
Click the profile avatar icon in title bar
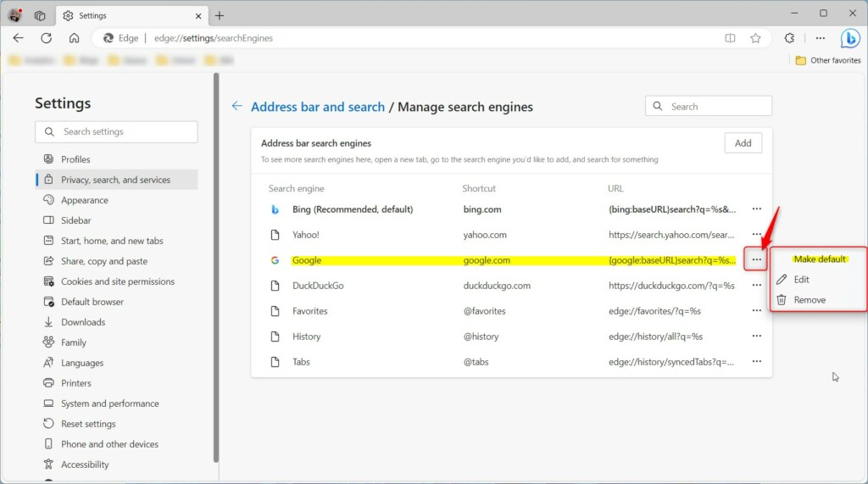(15, 15)
